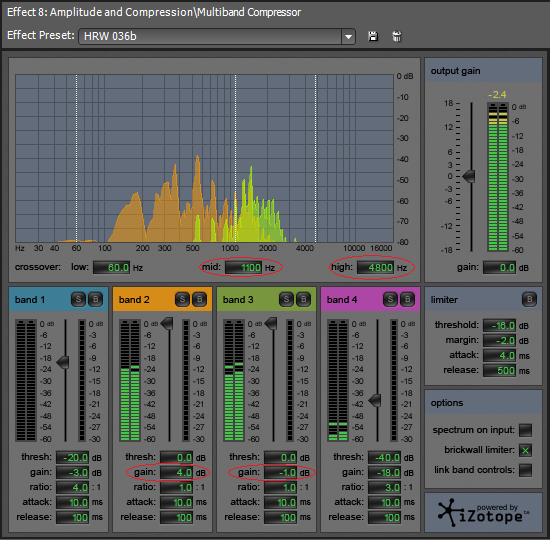The height and width of the screenshot is (540, 550).
Task: Edit band 2 release value field
Action: 176,517
